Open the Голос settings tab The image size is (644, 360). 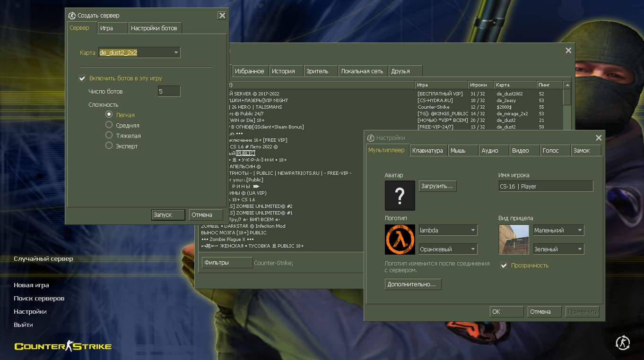[555, 151]
